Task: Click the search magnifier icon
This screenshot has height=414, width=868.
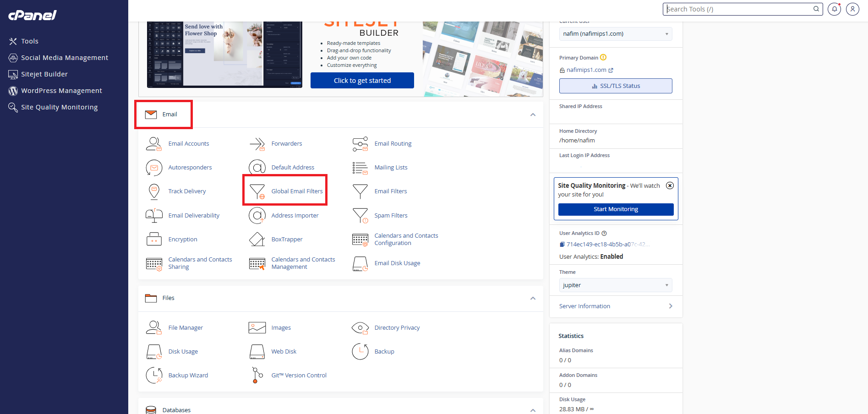Action: pyautogui.click(x=816, y=9)
